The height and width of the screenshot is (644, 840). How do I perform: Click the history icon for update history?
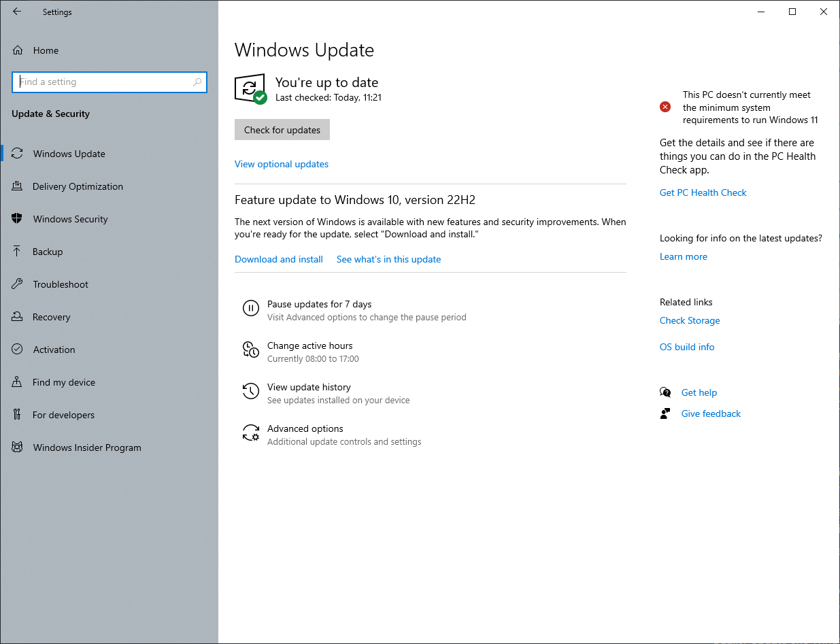click(x=251, y=391)
